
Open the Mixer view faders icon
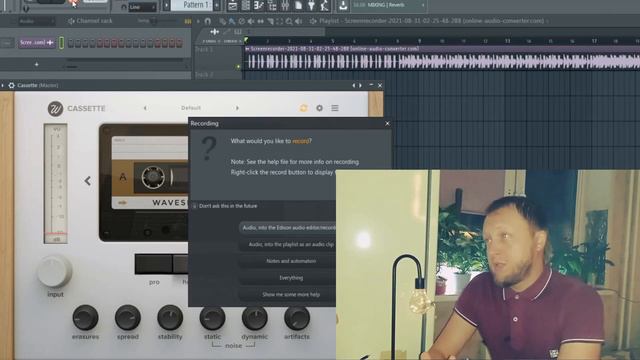coord(285,6)
